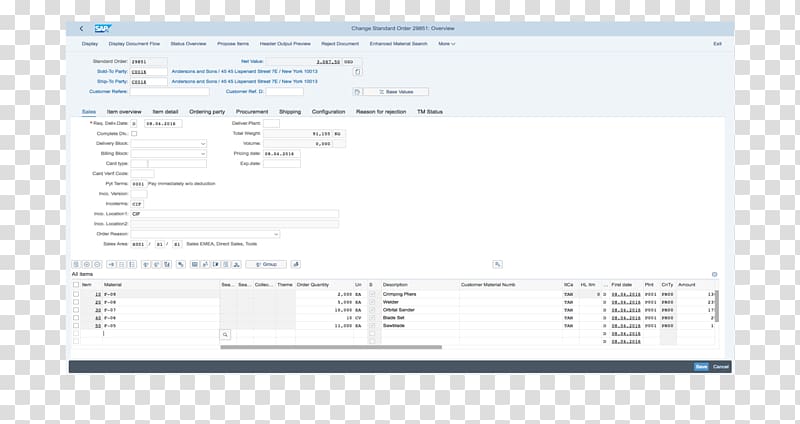Click the item toolbar icon right of the deselect-all icon
The width and height of the screenshot is (800, 424).
point(145,264)
